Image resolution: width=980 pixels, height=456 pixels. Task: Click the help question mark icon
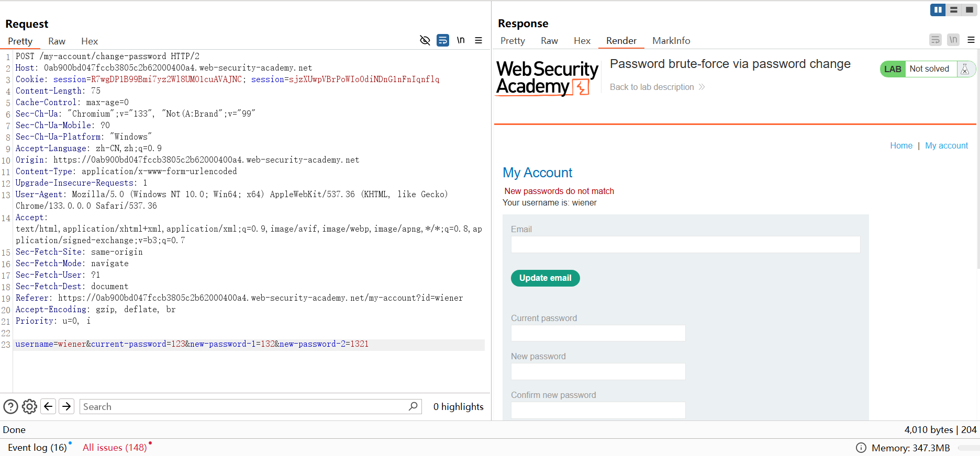click(10, 406)
